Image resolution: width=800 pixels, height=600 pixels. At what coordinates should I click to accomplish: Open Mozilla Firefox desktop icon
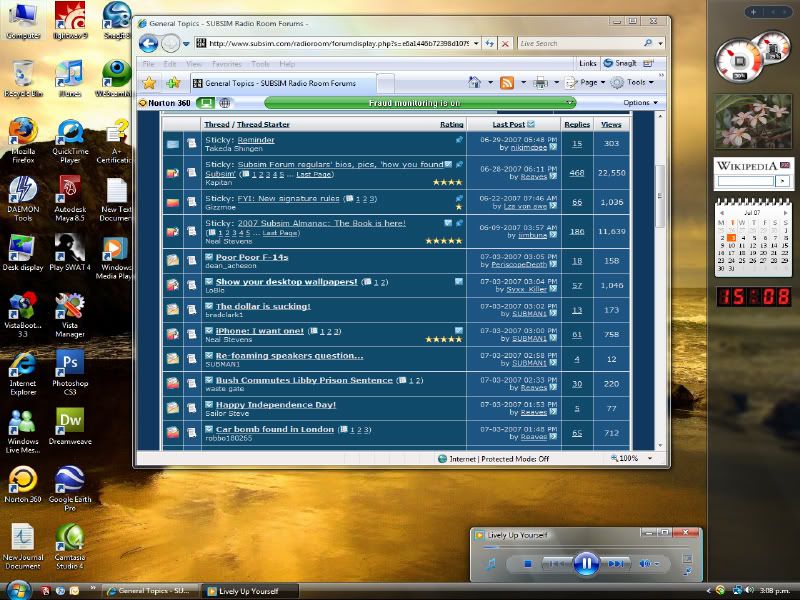click(x=23, y=140)
